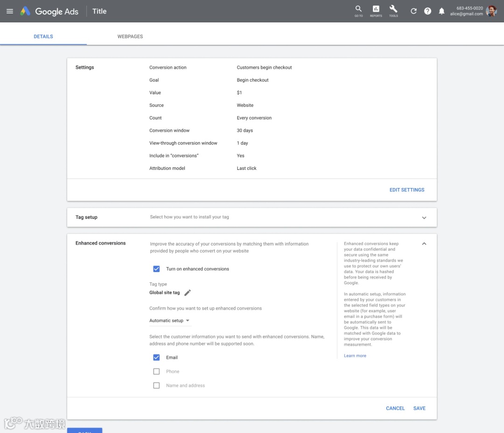Check the Phone checkbox
The image size is (504, 433).
(156, 371)
